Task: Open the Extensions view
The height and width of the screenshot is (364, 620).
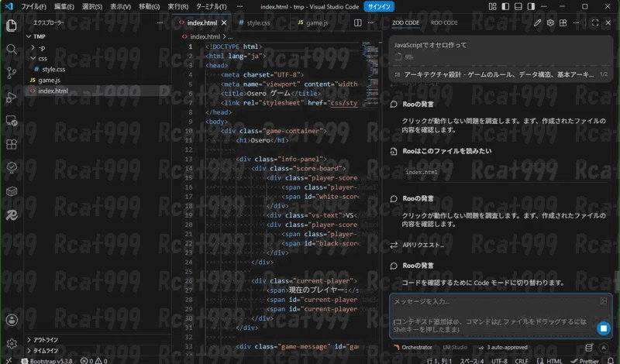Action: coord(12,144)
